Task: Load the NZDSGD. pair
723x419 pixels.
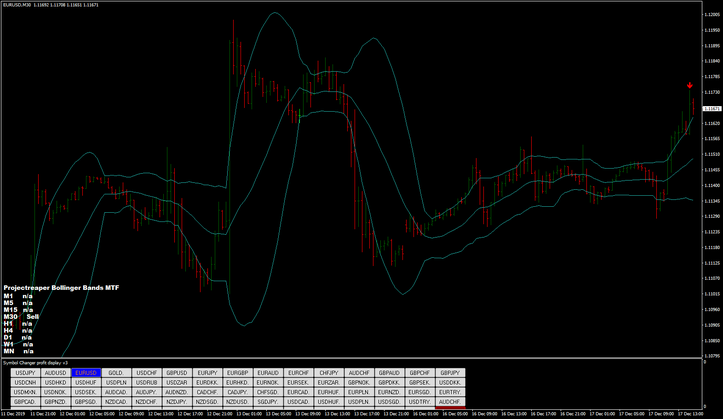Action: 207,402
